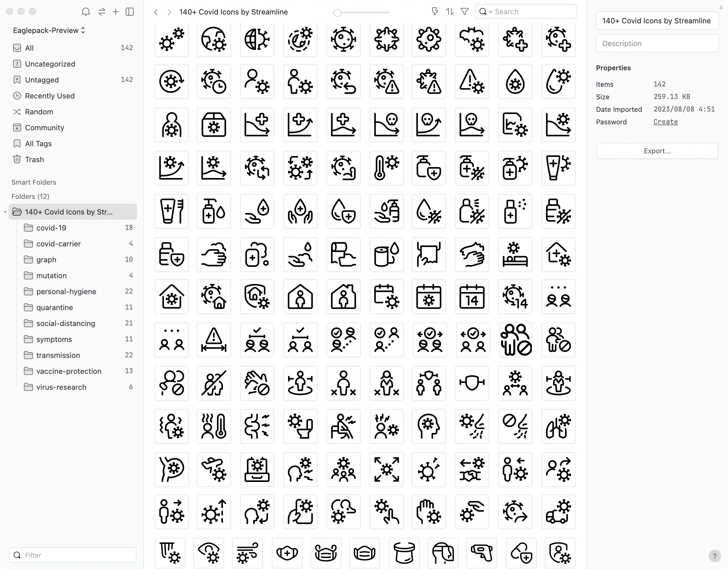Click the Export... button

point(657,151)
